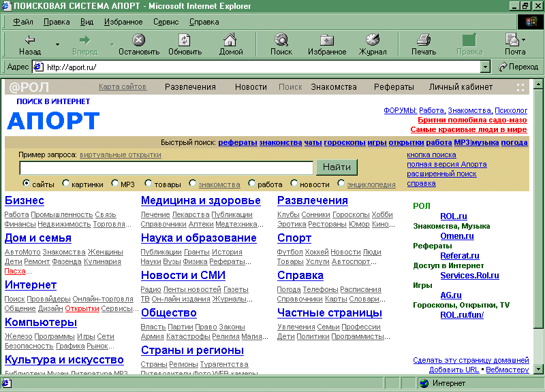This screenshot has width=545, height=392.
Task: Open the Search (Поиск) toolbar icon
Action: pyautogui.click(x=281, y=40)
